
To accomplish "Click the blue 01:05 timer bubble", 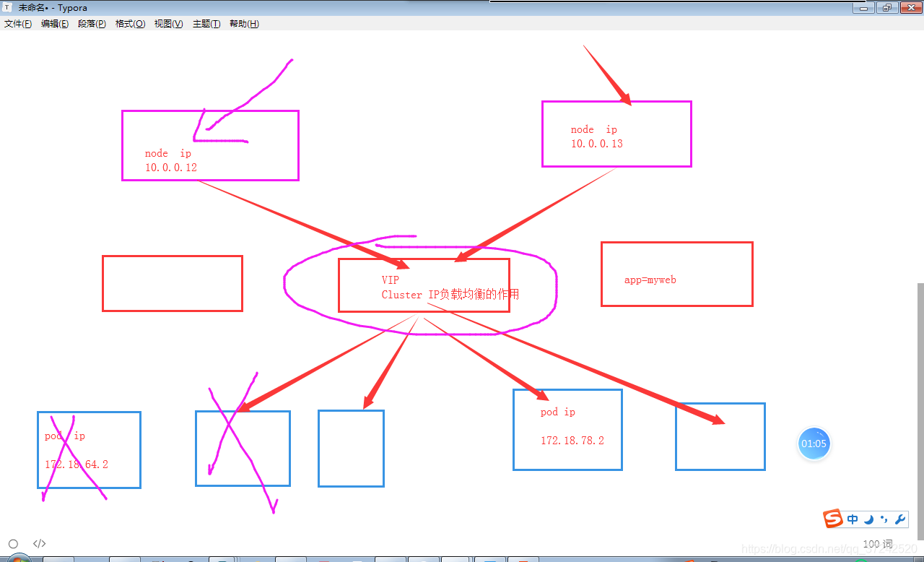I will 814,444.
